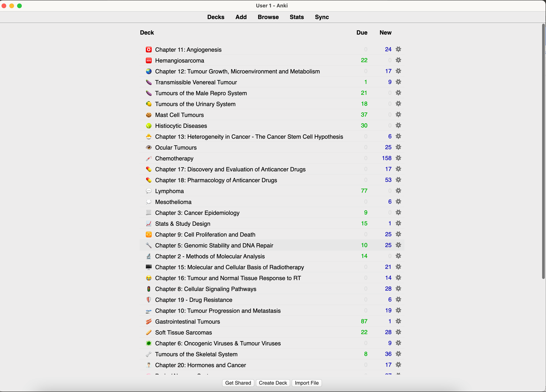This screenshot has height=392, width=546.
Task: Click the globe emoji of Chapter 12 deck
Action: click(x=149, y=71)
